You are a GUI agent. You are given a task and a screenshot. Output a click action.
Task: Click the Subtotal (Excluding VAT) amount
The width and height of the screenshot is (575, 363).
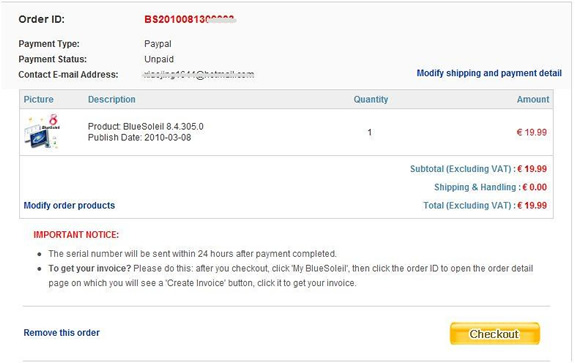click(x=532, y=169)
